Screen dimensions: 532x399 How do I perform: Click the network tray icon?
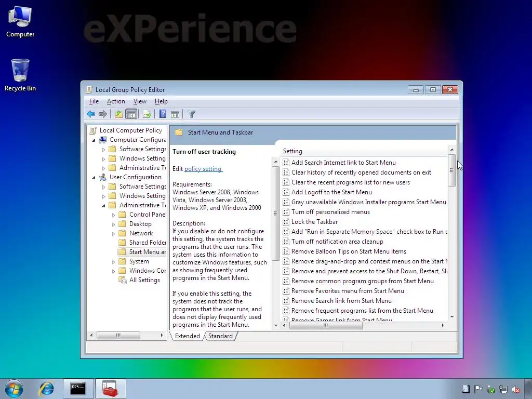503,389
